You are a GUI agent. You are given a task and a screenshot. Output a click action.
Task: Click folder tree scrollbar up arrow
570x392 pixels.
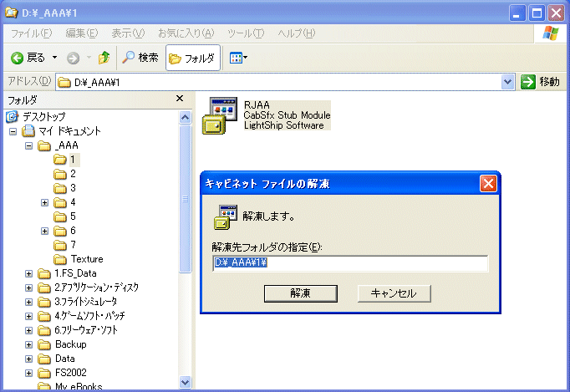coord(185,117)
